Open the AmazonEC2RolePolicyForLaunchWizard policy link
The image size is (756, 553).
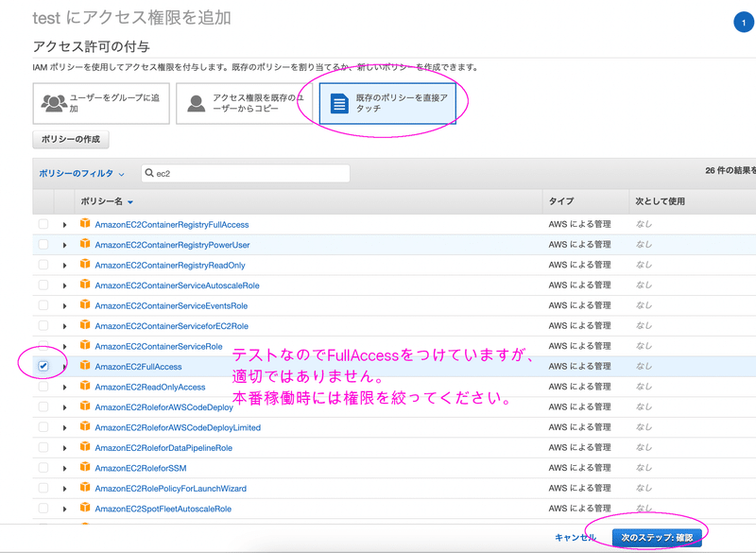click(x=171, y=489)
